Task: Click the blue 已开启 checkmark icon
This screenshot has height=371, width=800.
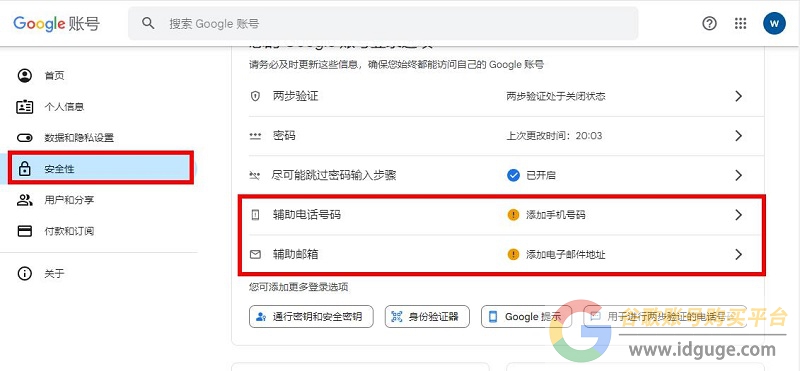Action: click(513, 176)
